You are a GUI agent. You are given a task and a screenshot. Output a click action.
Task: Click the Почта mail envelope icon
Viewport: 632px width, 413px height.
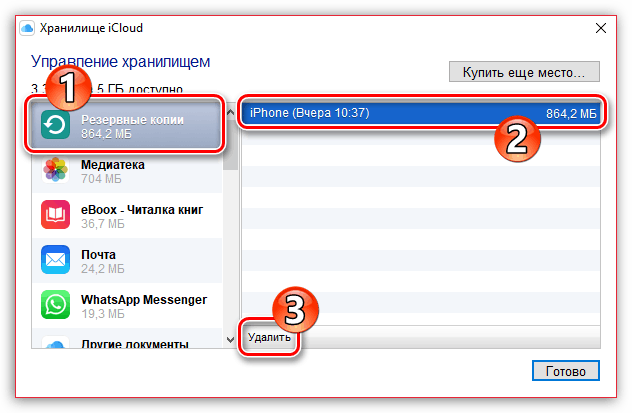[55, 260]
